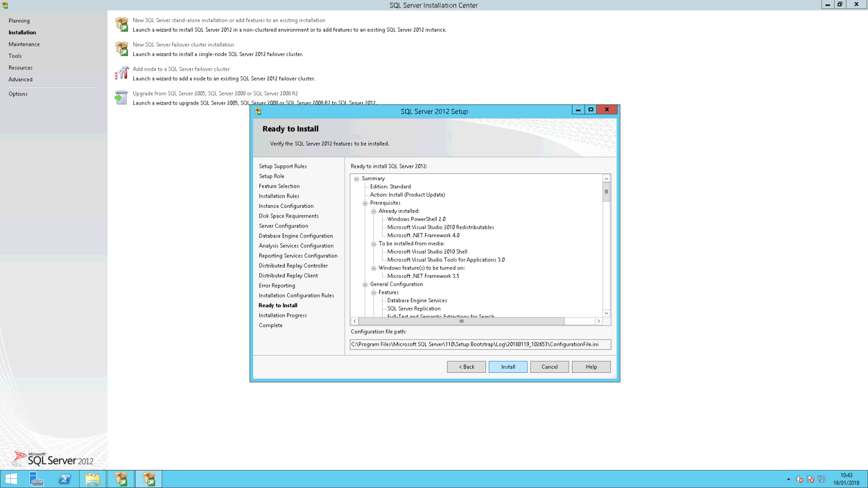Viewport: 868px width, 488px height.
Task: Open the Windows Start button
Action: tap(11, 479)
